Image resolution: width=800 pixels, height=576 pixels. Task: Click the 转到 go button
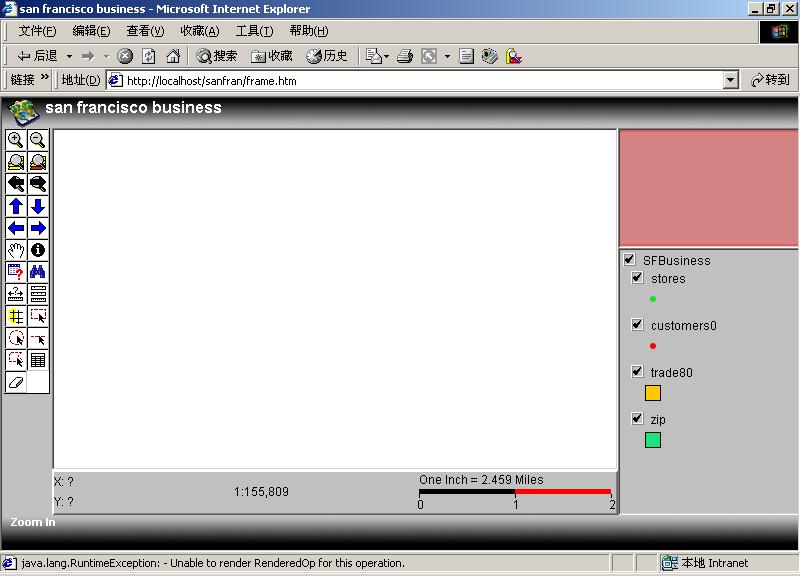(x=770, y=80)
